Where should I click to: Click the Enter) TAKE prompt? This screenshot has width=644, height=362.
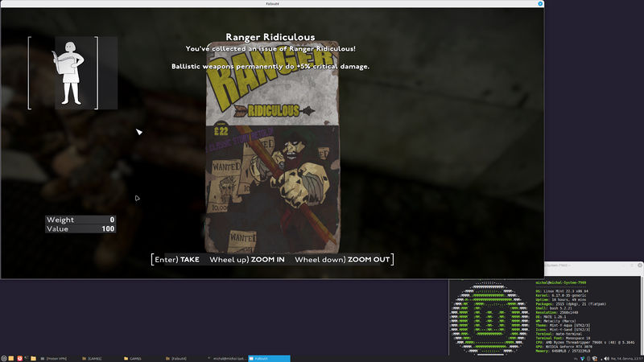pyautogui.click(x=177, y=259)
